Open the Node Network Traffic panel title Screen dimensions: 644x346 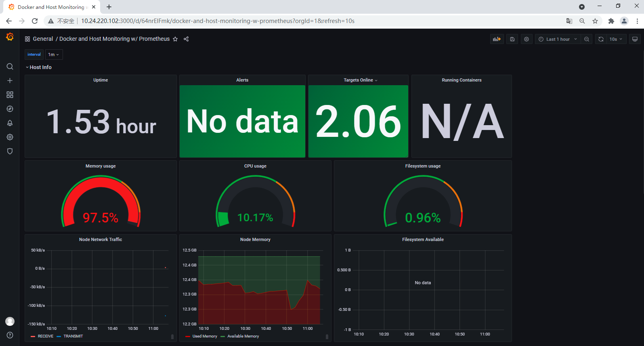[x=101, y=239]
